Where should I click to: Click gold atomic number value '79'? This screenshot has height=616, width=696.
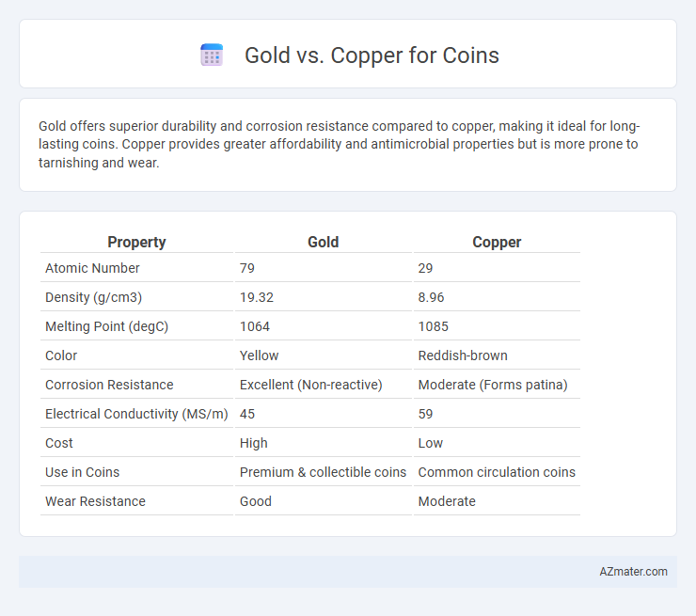(247, 268)
